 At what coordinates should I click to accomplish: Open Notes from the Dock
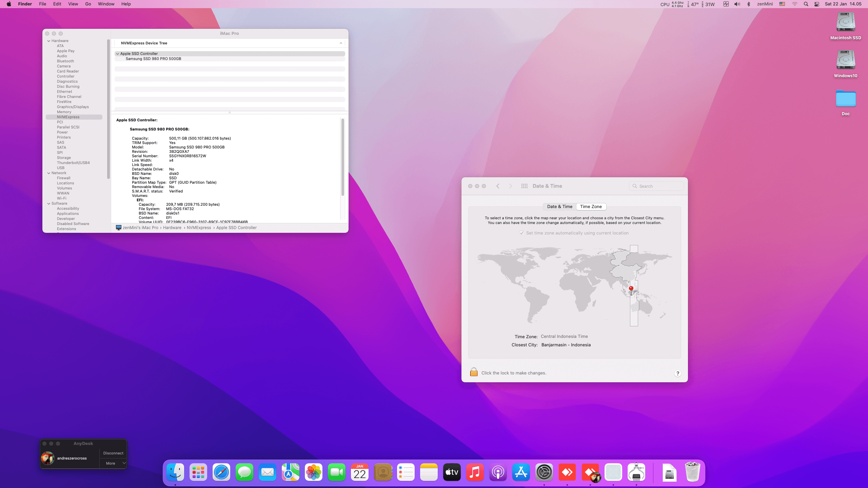tap(429, 472)
